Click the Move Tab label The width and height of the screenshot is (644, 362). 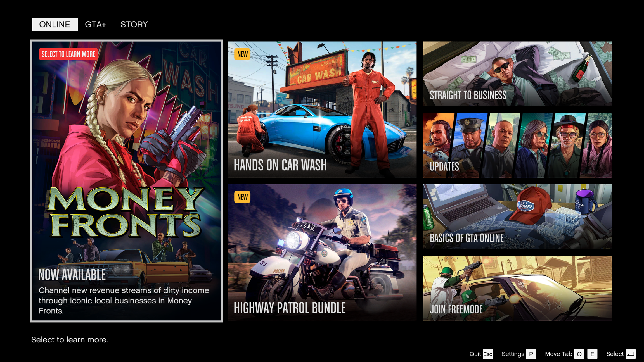[x=559, y=354]
